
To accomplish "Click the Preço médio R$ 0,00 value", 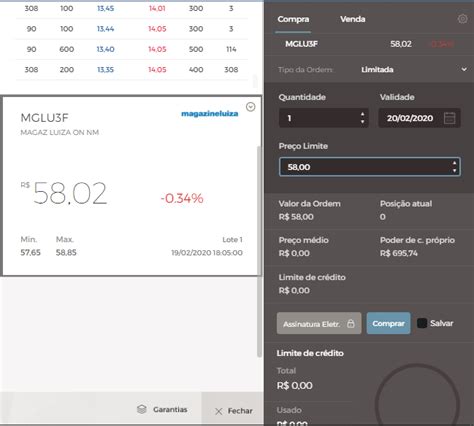I will coord(294,253).
